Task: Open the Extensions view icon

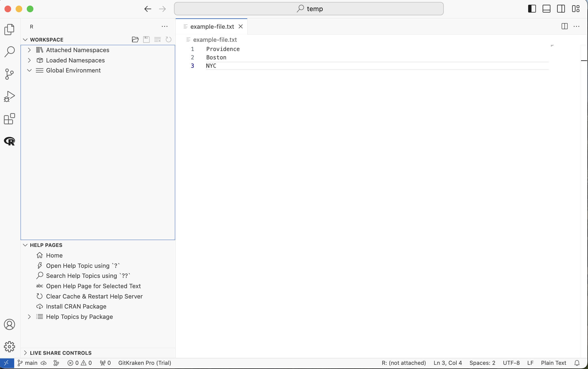Action: [9, 119]
